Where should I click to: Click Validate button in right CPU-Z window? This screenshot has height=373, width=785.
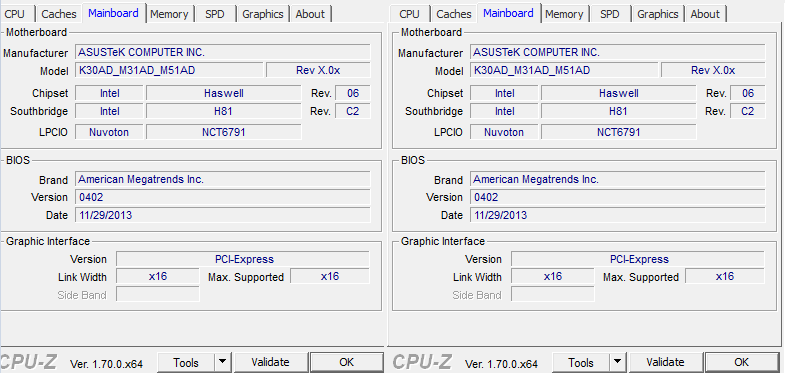665,362
